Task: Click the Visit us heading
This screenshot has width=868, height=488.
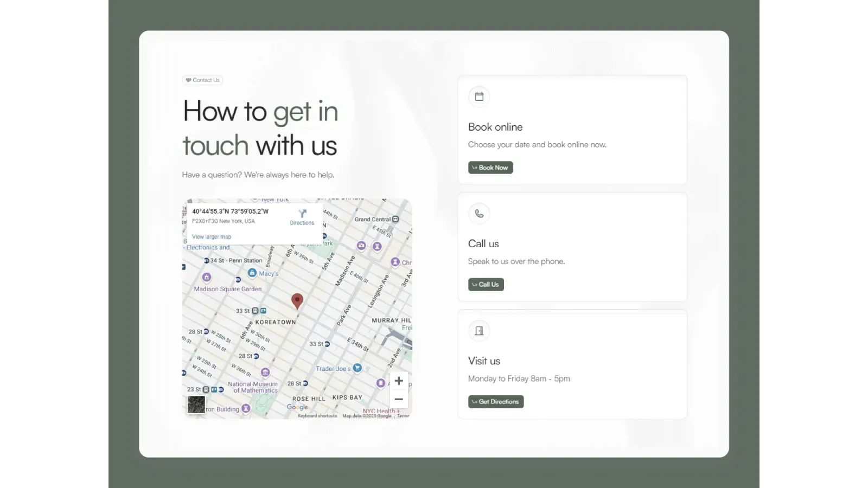Action: click(x=484, y=361)
